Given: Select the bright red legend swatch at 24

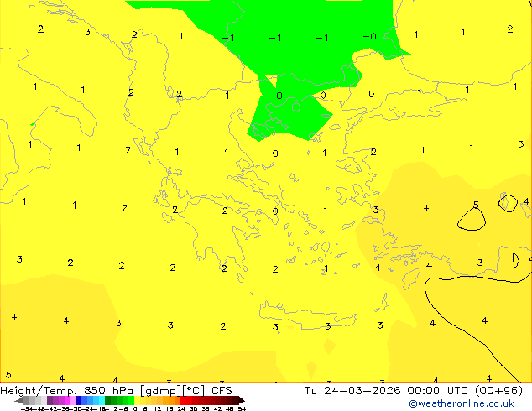Looking at the screenshot, I should [x=183, y=401].
